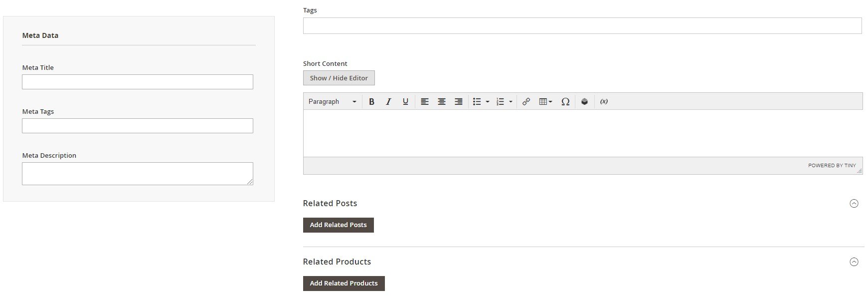The width and height of the screenshot is (868, 297).
Task: Underline the selected text
Action: pos(405,101)
